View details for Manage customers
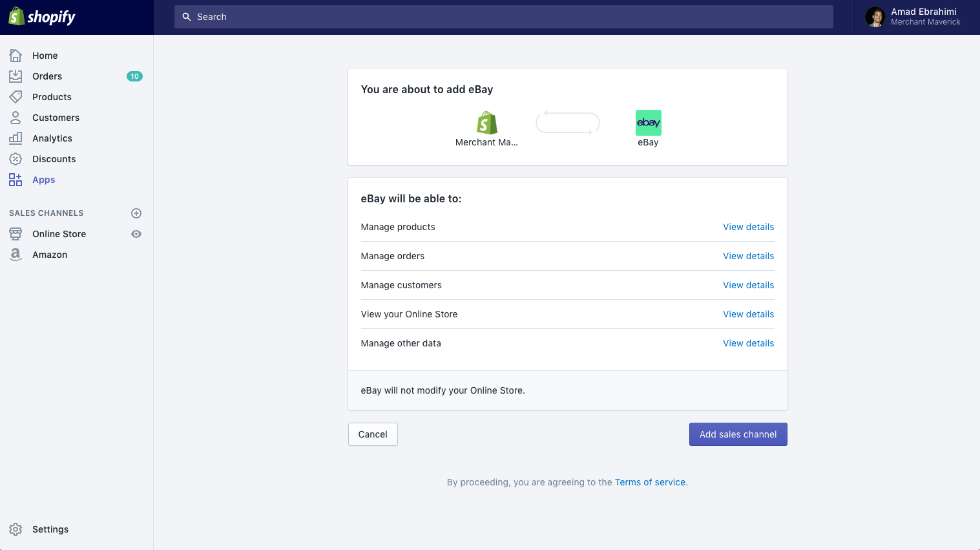980x550 pixels. tap(749, 285)
